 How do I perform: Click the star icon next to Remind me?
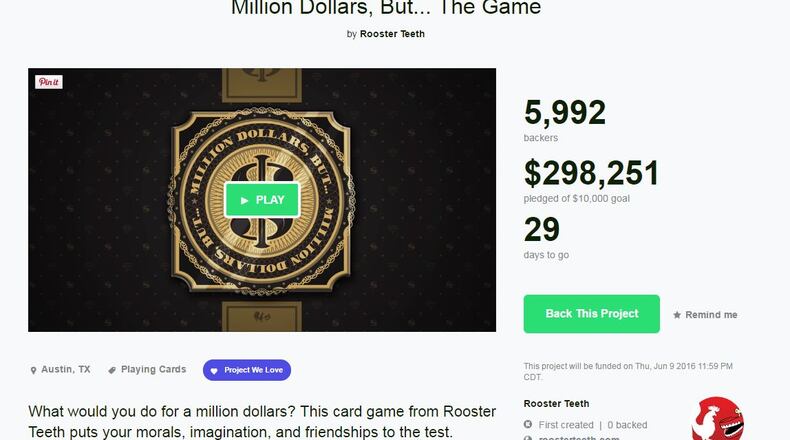tap(677, 315)
